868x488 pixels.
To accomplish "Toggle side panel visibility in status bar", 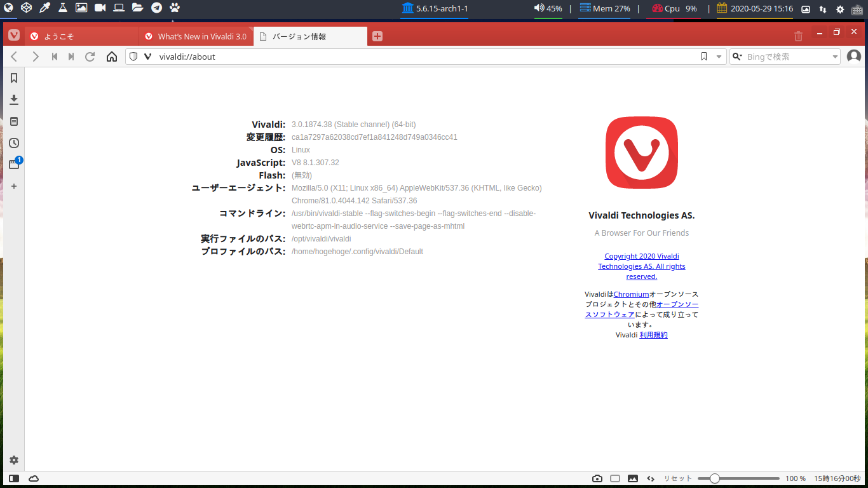I will (x=13, y=478).
